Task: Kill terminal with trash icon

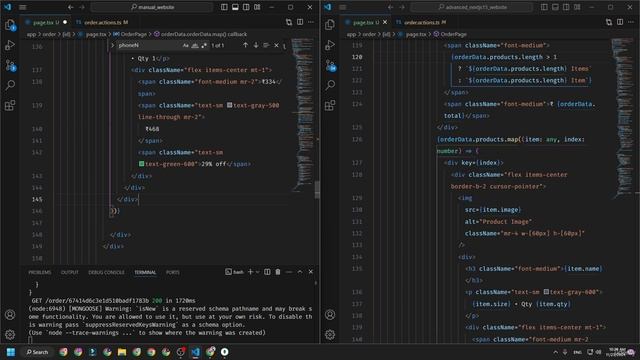Action: [x=278, y=272]
